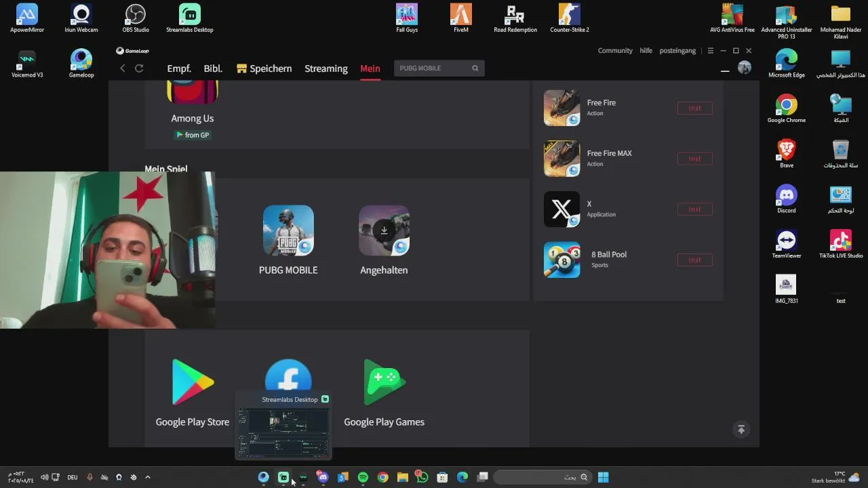The width and height of the screenshot is (868, 488).
Task: Open Brave browser desktop shortcut
Action: click(787, 154)
